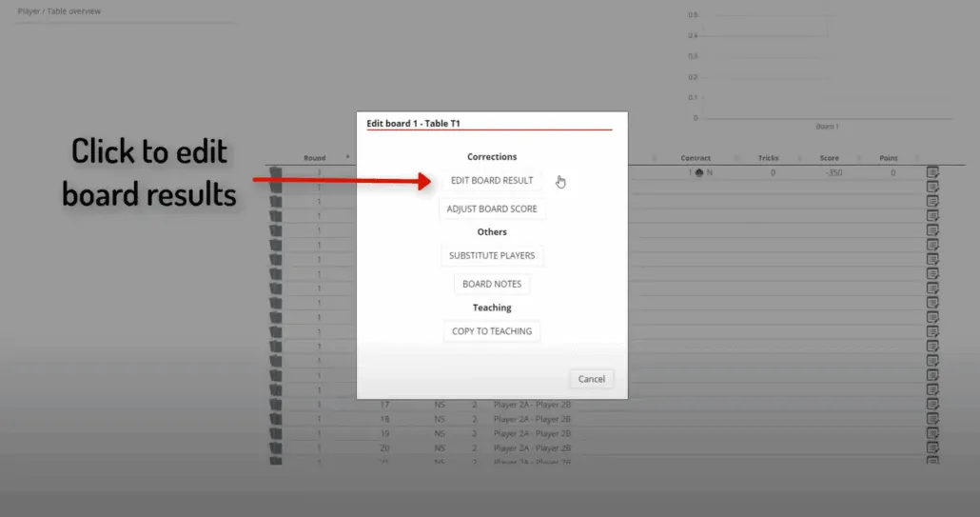Click the Score column header
This screenshot has width=980, height=517.
(x=829, y=158)
